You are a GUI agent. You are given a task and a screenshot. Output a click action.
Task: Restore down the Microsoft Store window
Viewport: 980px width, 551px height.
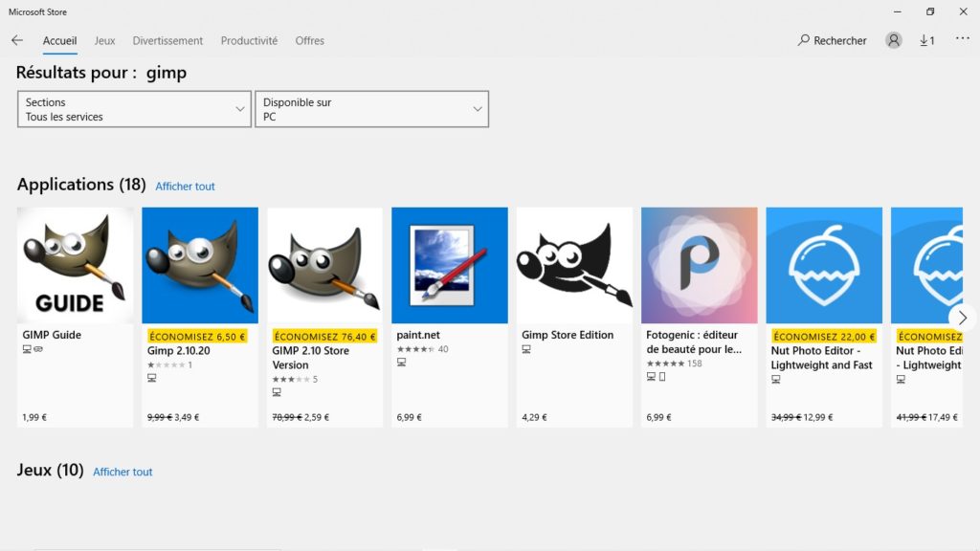point(930,11)
